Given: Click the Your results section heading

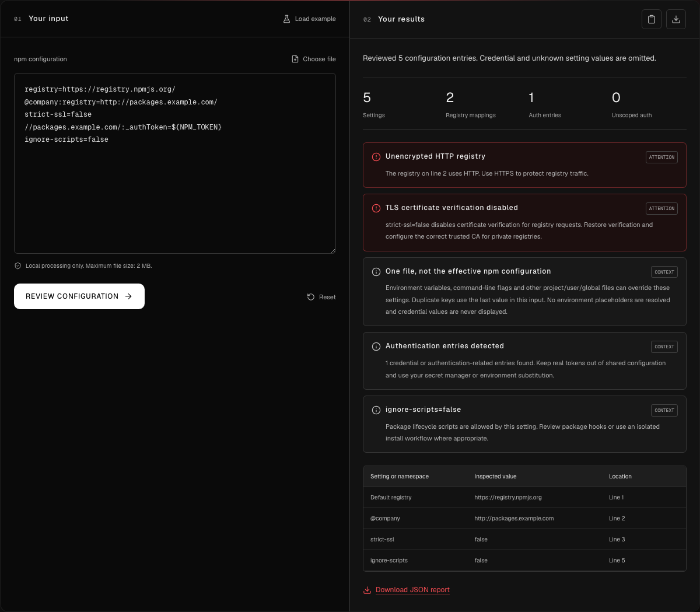Looking at the screenshot, I should coord(401,19).
